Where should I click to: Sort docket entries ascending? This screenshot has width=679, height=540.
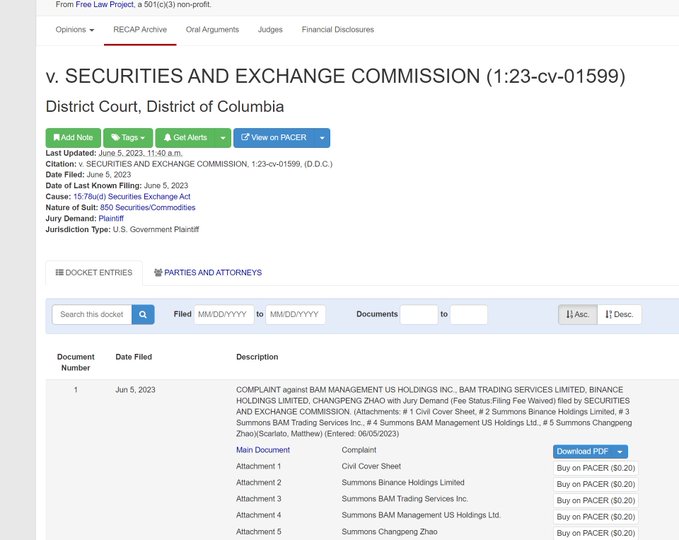click(578, 314)
